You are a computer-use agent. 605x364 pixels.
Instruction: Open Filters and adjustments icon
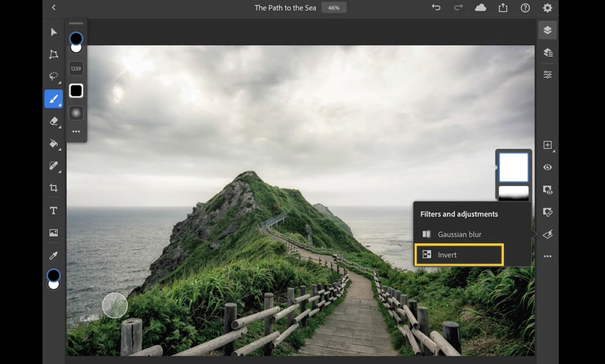(x=548, y=234)
